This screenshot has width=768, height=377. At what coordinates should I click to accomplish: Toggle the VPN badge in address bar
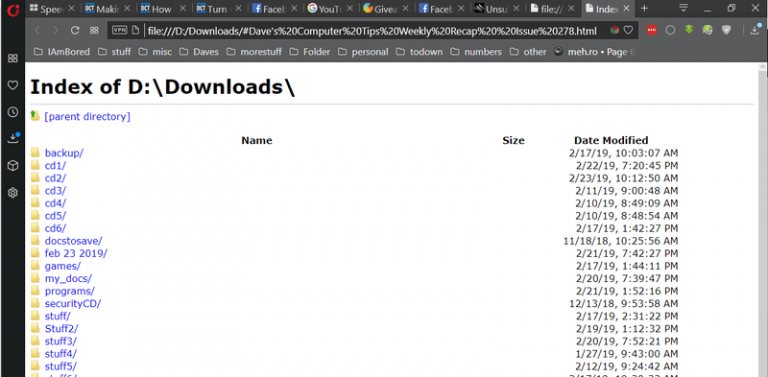119,30
